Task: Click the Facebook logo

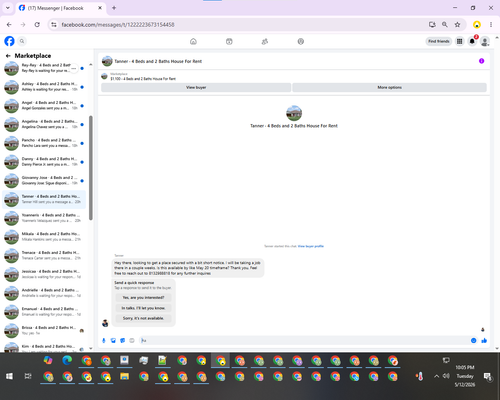Action: pos(9,41)
